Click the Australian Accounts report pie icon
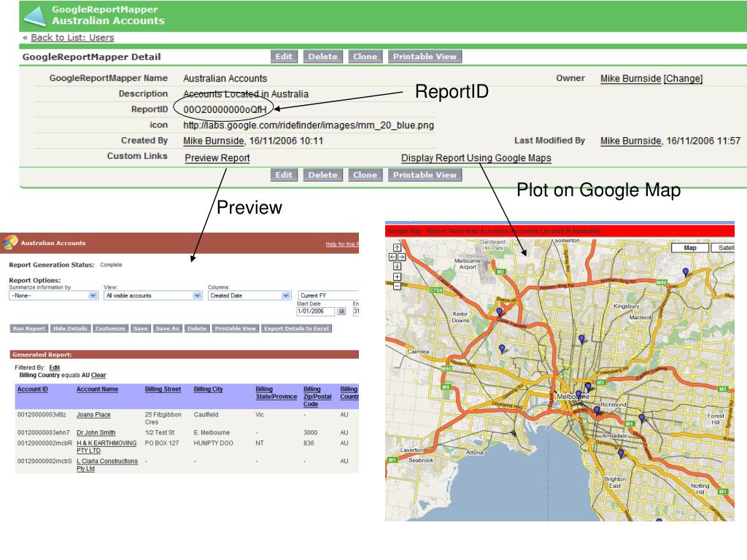The height and width of the screenshot is (560, 747). click(10, 242)
